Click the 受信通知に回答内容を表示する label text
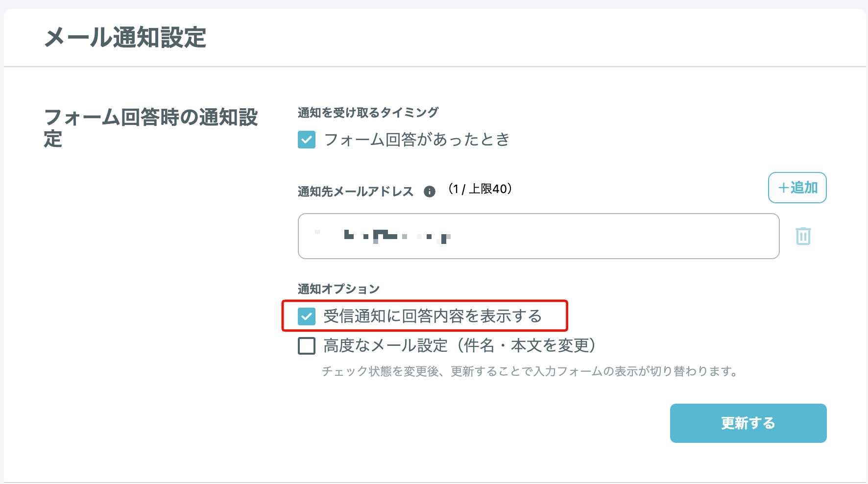The image size is (868, 484). (433, 316)
